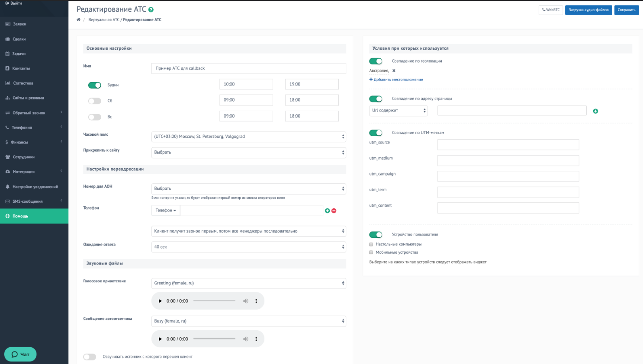The height and width of the screenshot is (364, 643).
Task: Play the Greeting audio file
Action: click(x=160, y=301)
